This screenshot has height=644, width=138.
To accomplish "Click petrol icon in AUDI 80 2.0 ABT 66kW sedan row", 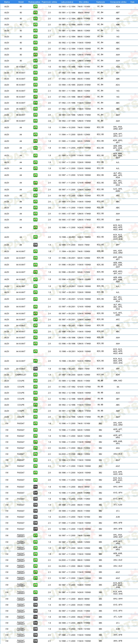I will pyautogui.click(x=35, y=13).
